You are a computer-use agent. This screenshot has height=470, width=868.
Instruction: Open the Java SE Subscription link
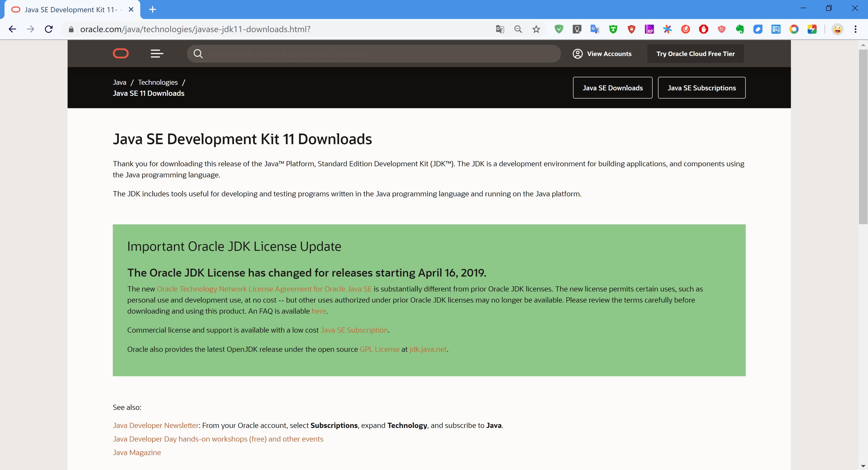click(x=354, y=330)
